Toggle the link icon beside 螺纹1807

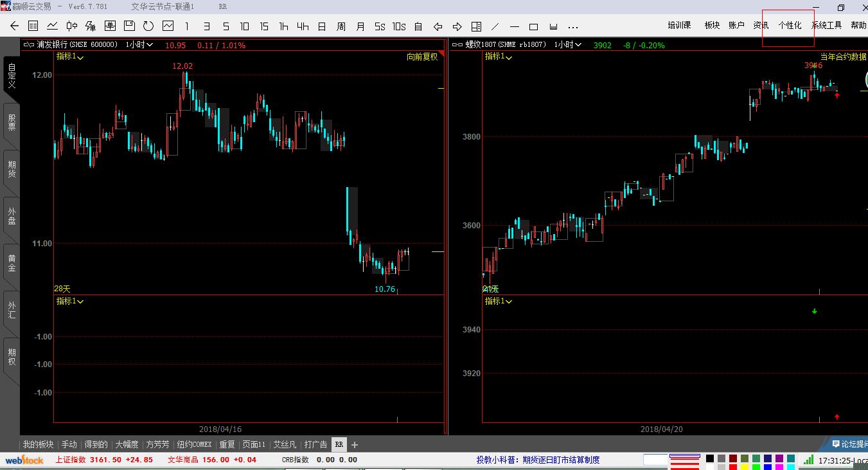(x=457, y=45)
